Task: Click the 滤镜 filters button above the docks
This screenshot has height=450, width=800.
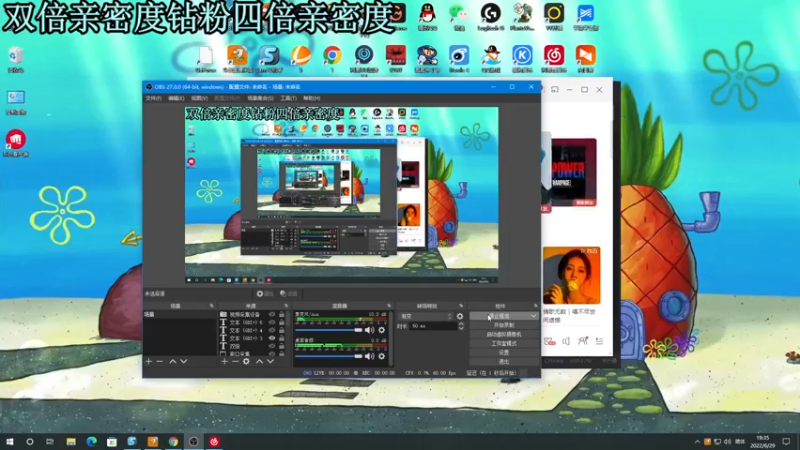Action: (x=289, y=294)
